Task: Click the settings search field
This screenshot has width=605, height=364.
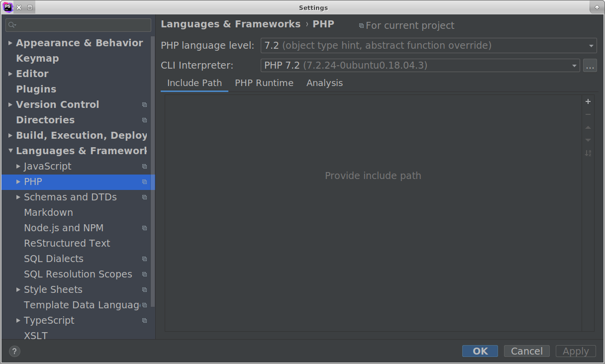Action: 79,25
